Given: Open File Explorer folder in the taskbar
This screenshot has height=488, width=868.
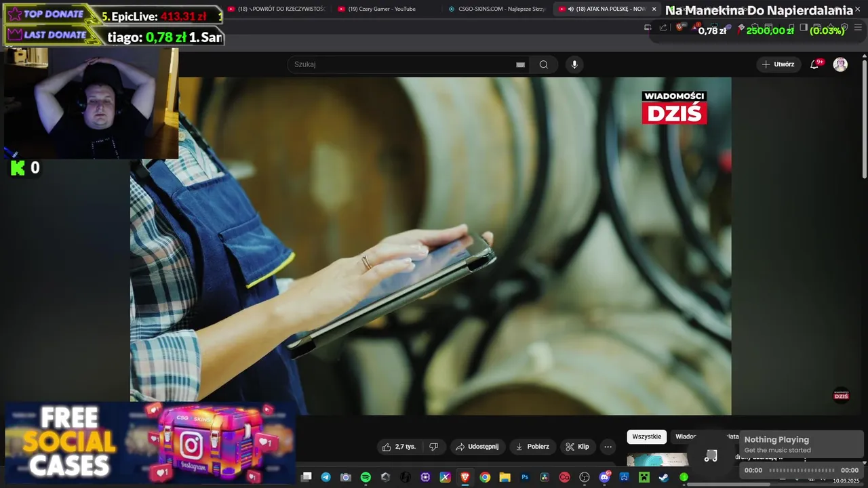Looking at the screenshot, I should point(505,477).
